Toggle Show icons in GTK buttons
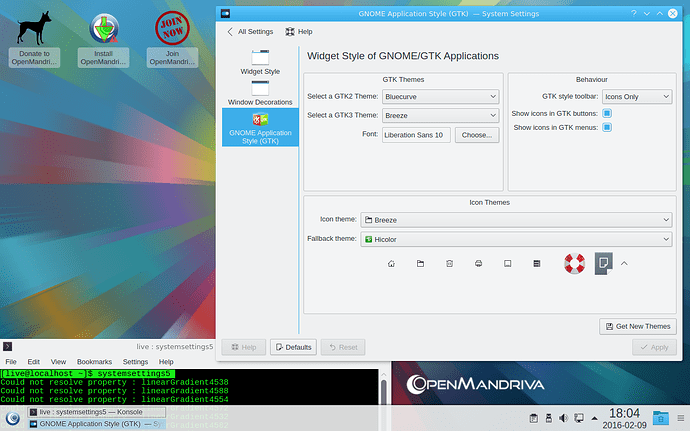This screenshot has height=431, width=690. tap(607, 114)
